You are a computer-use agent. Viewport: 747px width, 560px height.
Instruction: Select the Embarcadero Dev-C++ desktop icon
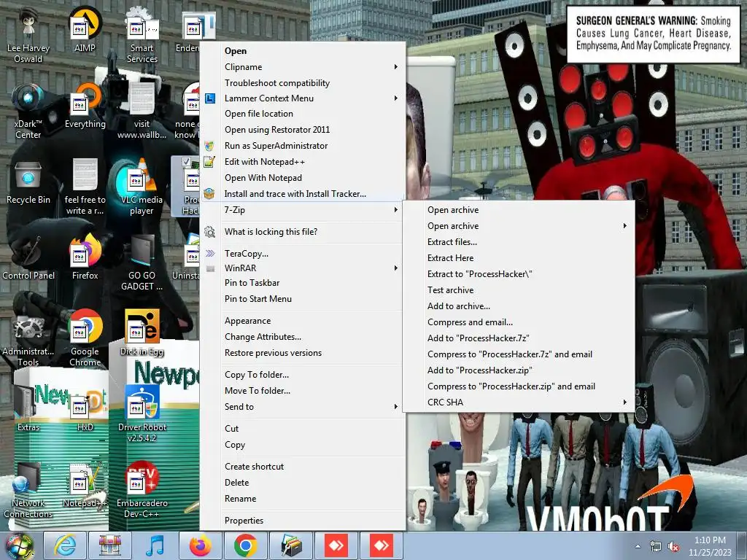[x=142, y=491]
